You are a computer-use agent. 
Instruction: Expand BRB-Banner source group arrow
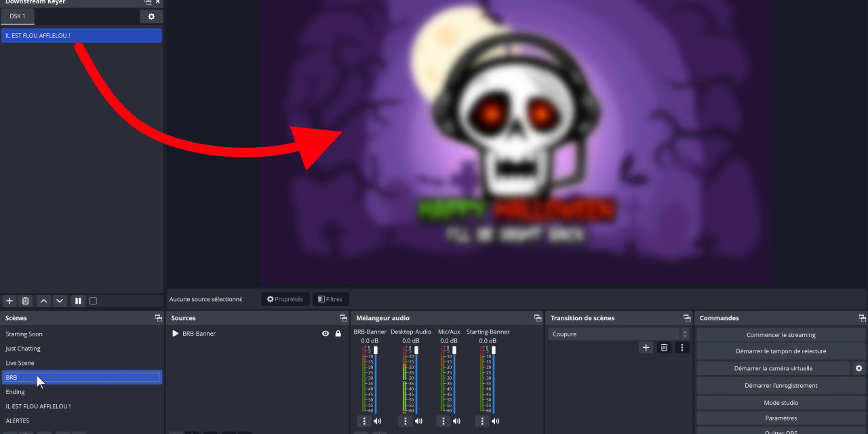(x=176, y=334)
